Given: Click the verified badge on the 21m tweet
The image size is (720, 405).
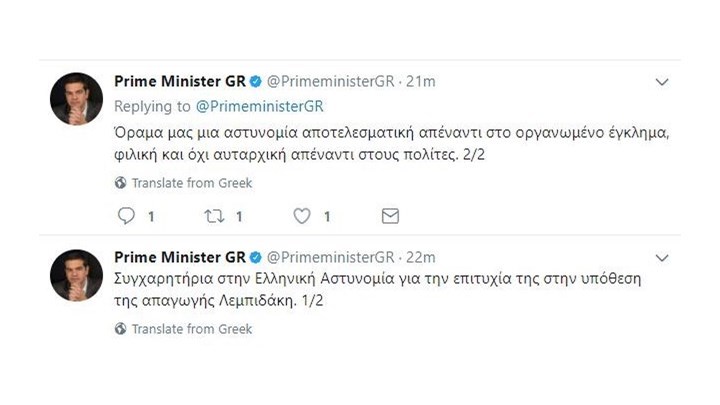Looking at the screenshot, I should [256, 82].
